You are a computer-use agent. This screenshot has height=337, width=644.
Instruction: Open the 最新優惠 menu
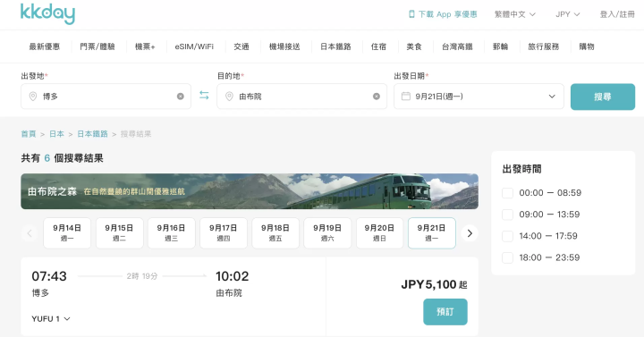tap(45, 46)
